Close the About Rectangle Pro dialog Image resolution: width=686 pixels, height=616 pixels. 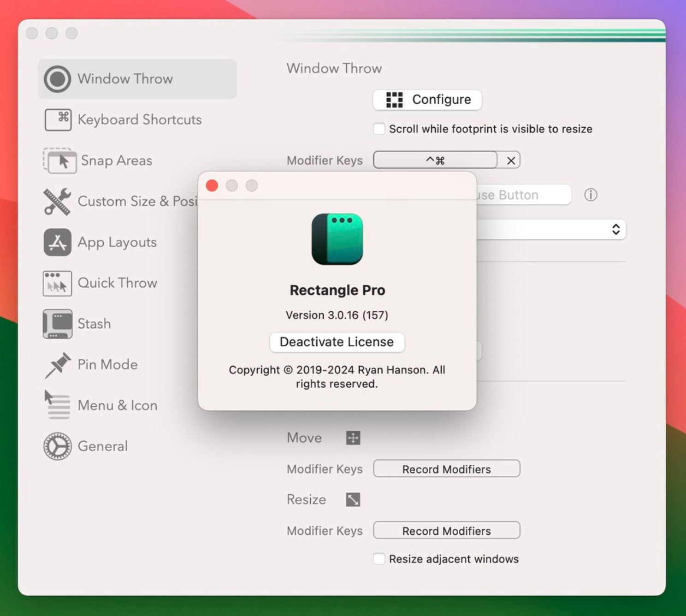pos(212,186)
